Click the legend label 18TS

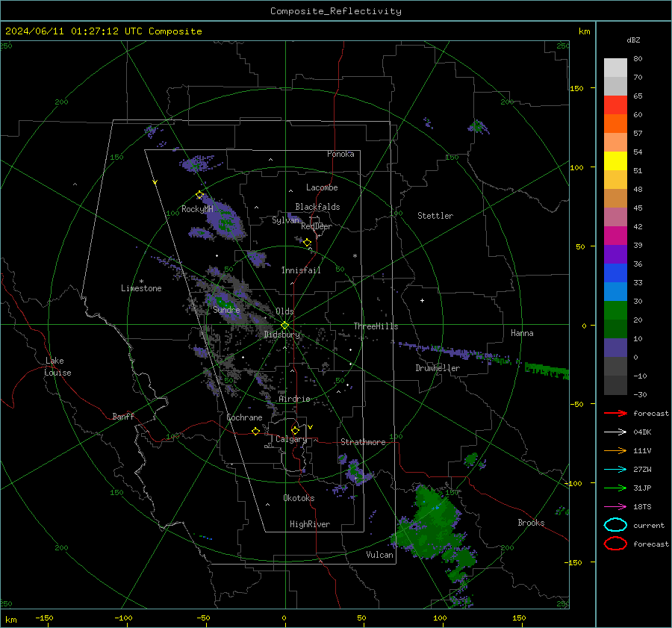point(642,507)
